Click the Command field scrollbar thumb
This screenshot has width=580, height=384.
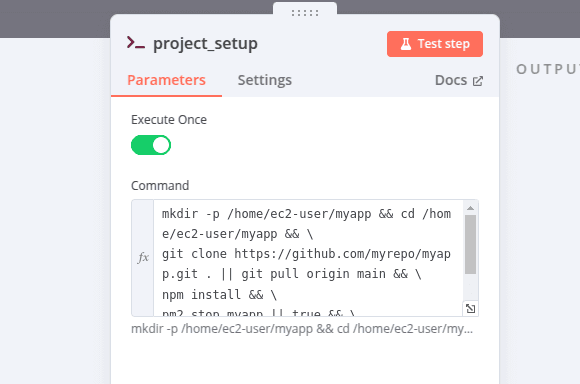(x=471, y=245)
